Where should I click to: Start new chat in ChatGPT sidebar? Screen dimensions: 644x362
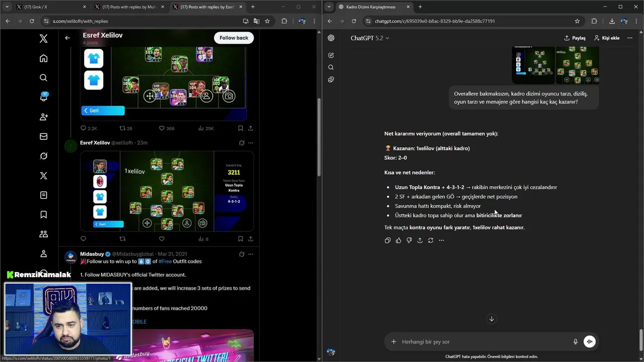pos(331,55)
